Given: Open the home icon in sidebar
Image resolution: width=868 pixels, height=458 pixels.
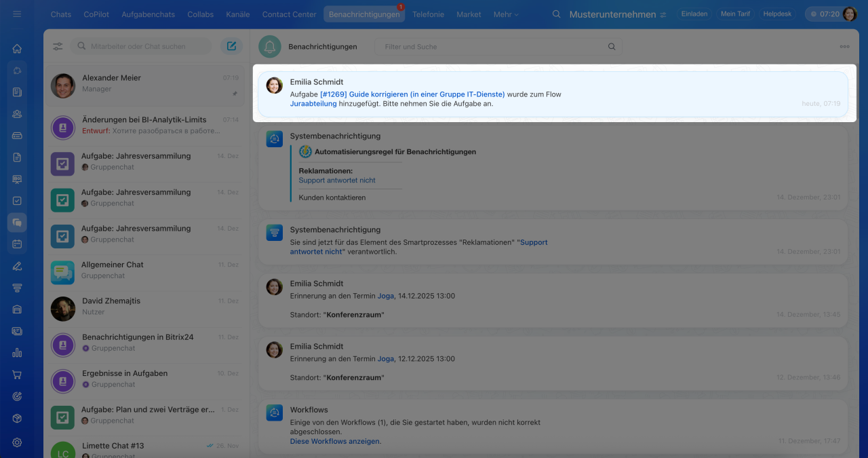Looking at the screenshot, I should [x=17, y=49].
